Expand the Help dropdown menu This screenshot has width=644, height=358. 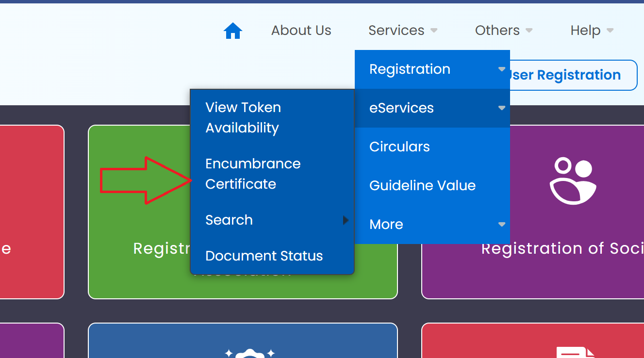click(592, 31)
